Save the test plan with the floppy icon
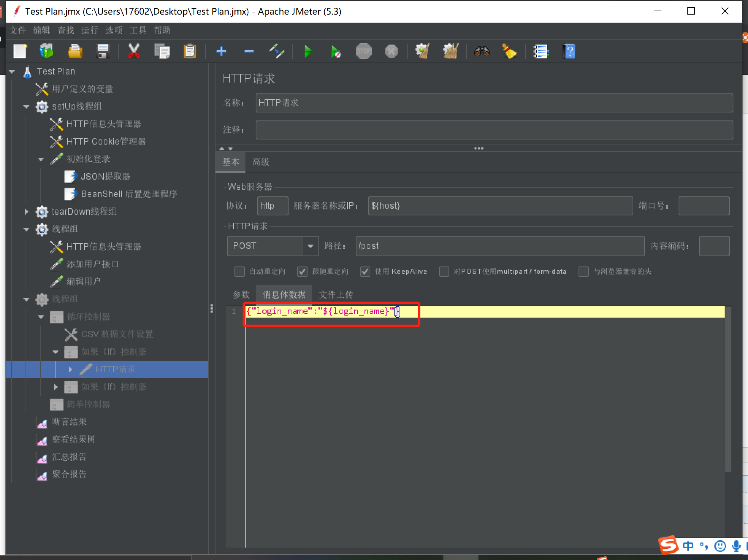The height and width of the screenshot is (560, 748). point(103,51)
